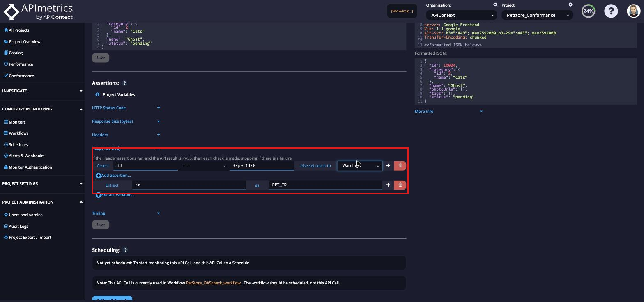Expand PROJECT SETTINGS sidebar group
The width and height of the screenshot is (644, 302).
click(x=42, y=184)
